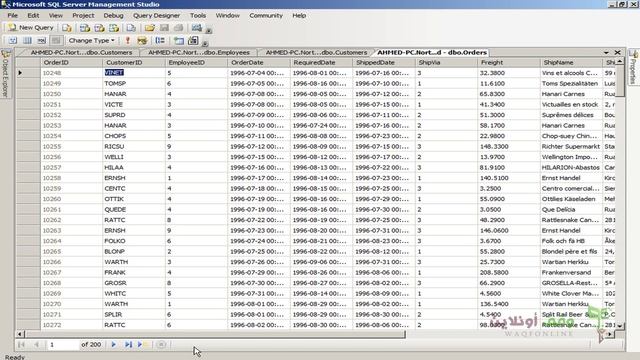Click the CustomerID cell TOMSP
The width and height of the screenshot is (640, 360).
pyautogui.click(x=134, y=83)
